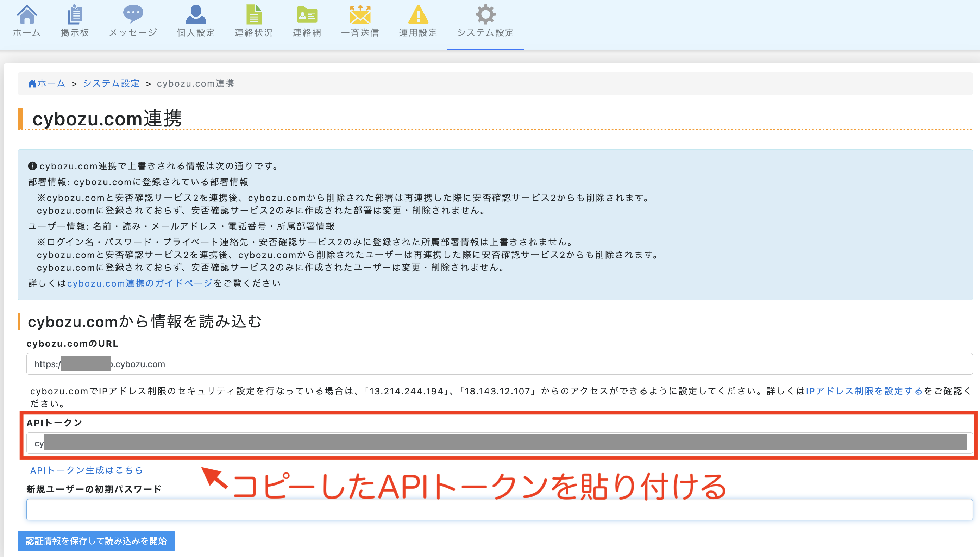Screen dimensions: 980x557
Task: Click the small home icon in breadcrumb
Action: coord(32,83)
